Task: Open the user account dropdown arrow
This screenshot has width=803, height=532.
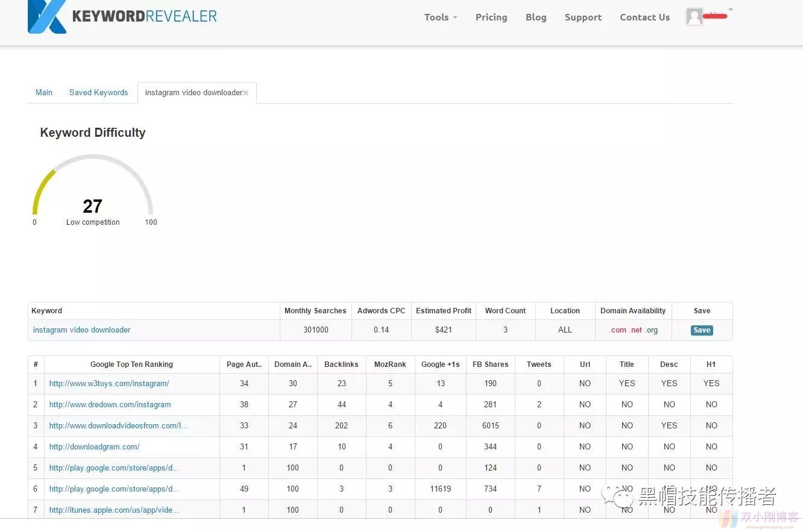Action: (731, 10)
